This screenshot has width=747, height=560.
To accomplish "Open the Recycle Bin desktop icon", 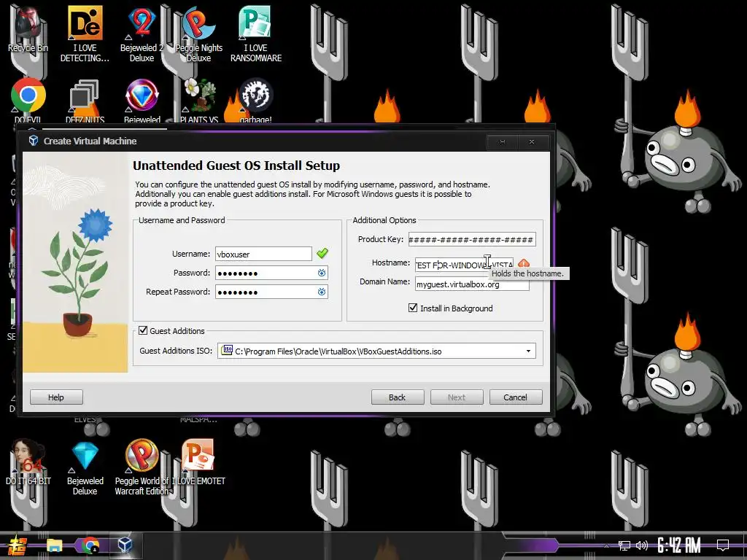I will (28, 29).
